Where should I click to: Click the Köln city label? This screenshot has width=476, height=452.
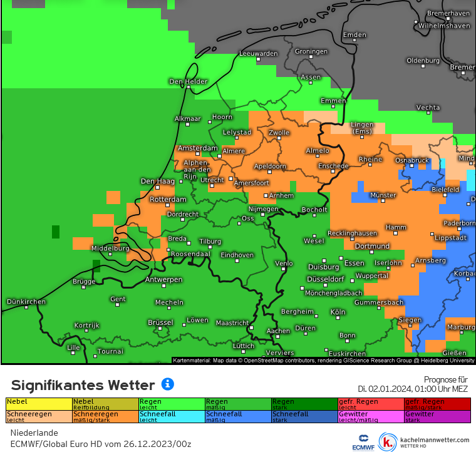[338, 312]
